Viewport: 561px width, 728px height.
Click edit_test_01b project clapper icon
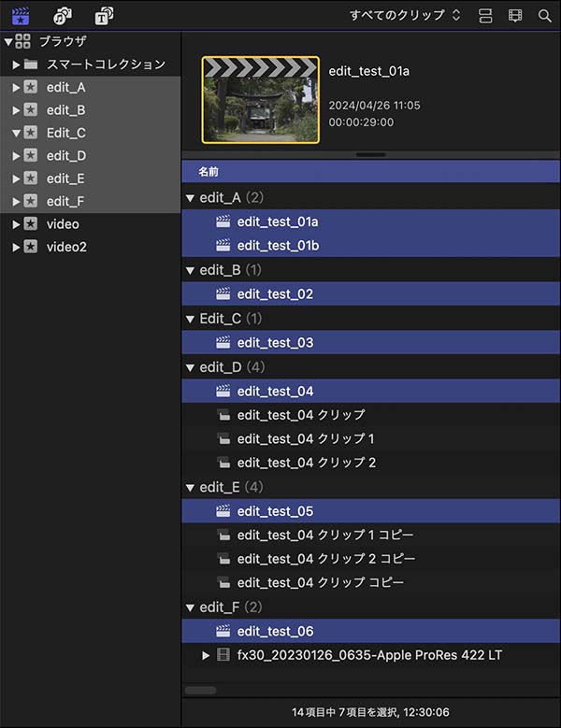[223, 245]
